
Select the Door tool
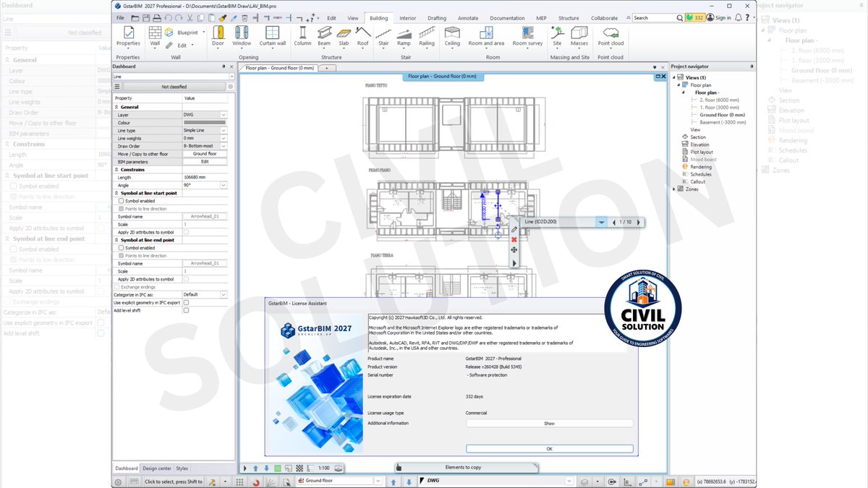click(218, 36)
